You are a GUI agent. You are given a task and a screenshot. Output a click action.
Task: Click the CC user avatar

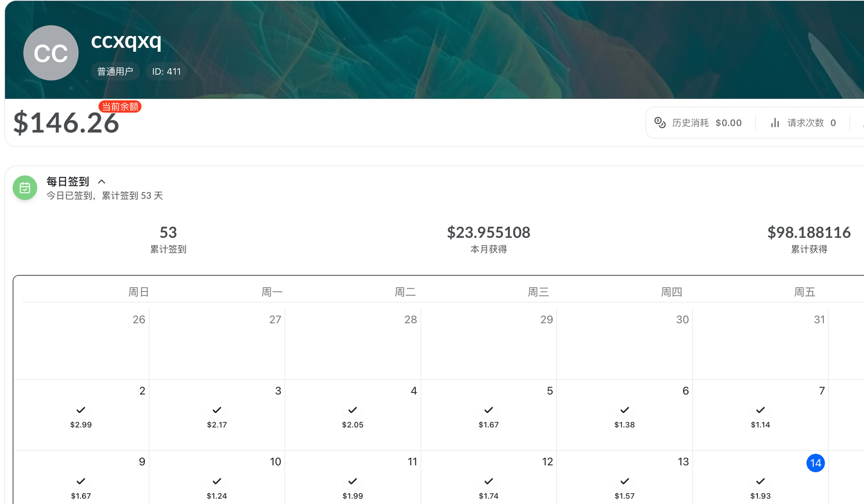[x=51, y=53]
